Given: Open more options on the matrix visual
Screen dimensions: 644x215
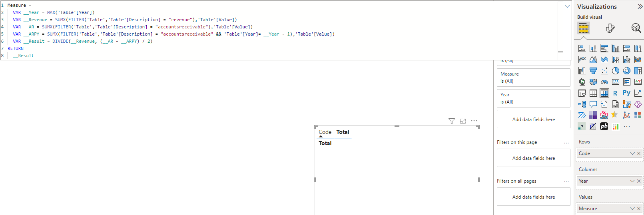Looking at the screenshot, I should click(474, 121).
